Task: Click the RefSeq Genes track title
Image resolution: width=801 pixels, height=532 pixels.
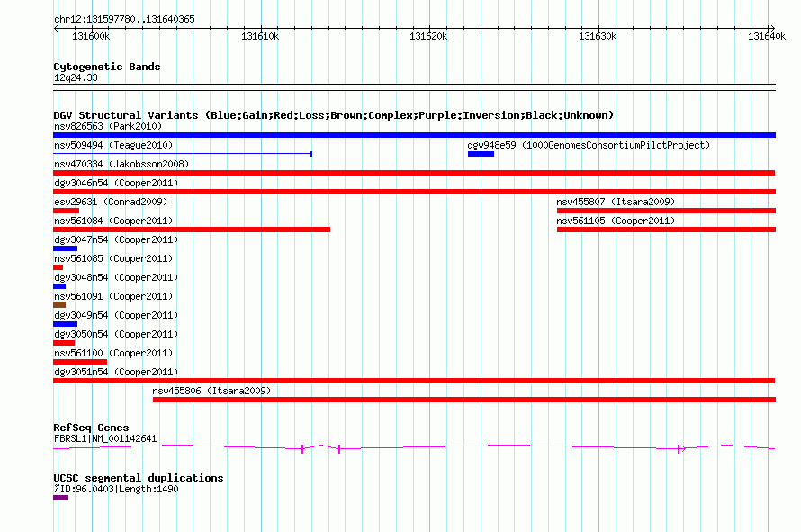Action: click(x=91, y=428)
